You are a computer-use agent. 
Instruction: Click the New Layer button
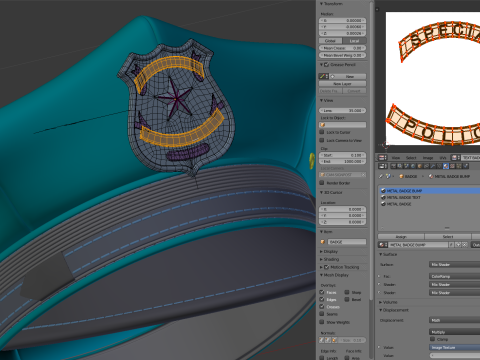[342, 84]
